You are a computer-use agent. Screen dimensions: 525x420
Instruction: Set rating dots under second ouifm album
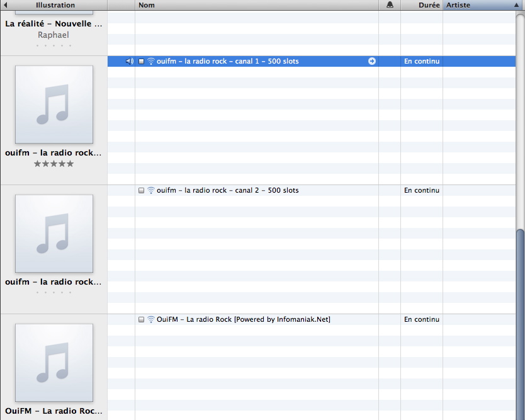[x=54, y=292]
